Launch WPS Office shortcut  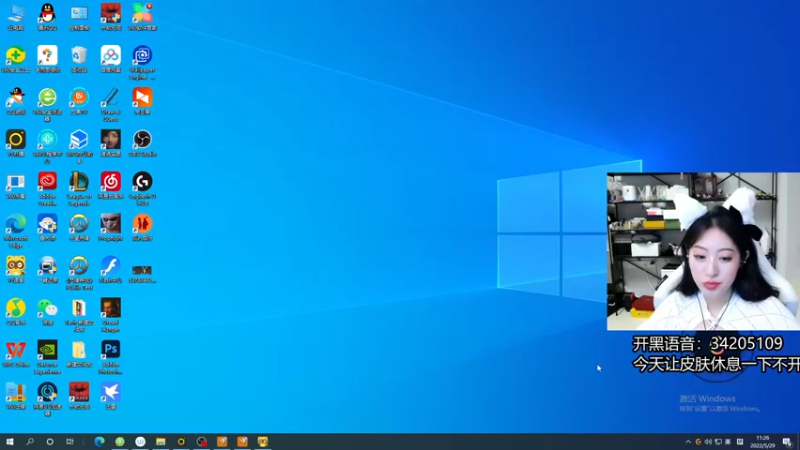click(x=16, y=353)
